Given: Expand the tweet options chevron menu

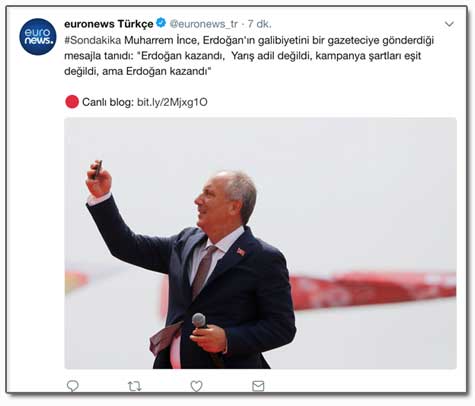Looking at the screenshot, I should 449,24.
